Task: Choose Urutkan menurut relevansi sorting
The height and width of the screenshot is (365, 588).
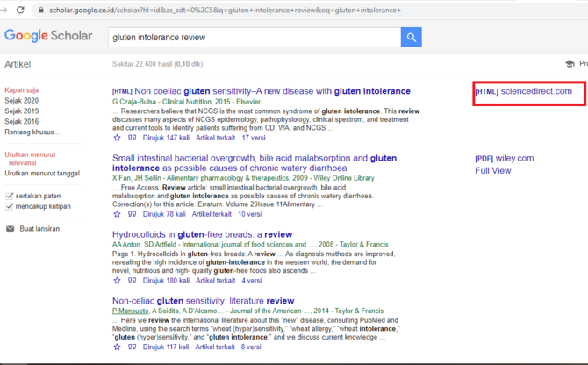Action: [x=30, y=159]
